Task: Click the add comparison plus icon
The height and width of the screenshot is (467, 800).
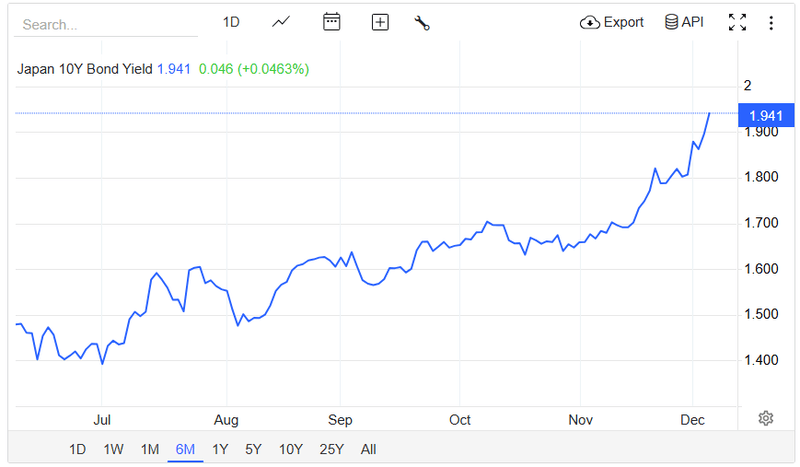Action: tap(380, 22)
